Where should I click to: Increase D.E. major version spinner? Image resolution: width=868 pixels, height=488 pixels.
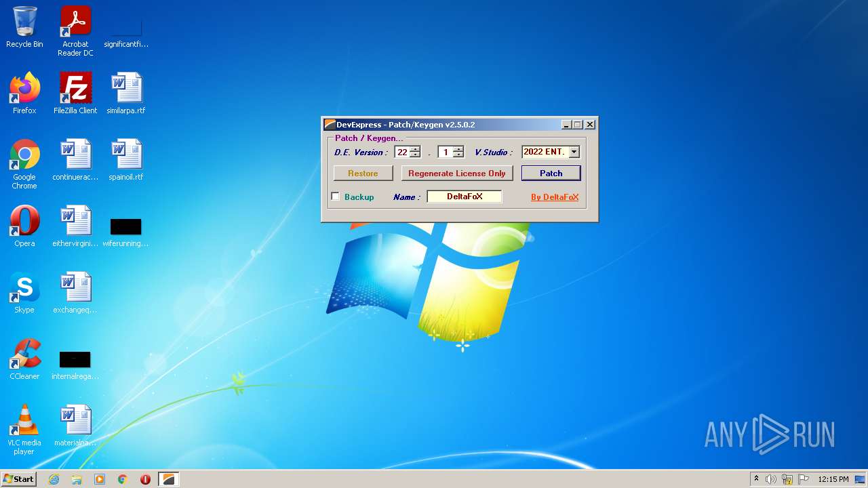(415, 149)
